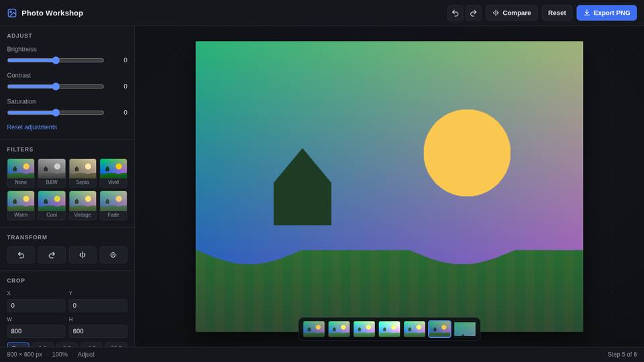644x362 pixels.
Task: Open the third history thumbnail
Action: point(364,329)
